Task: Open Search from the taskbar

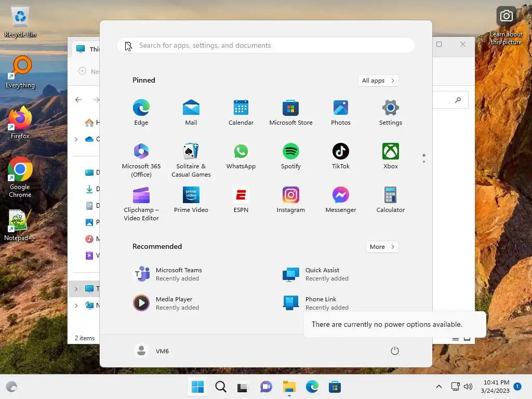Action: pyautogui.click(x=220, y=387)
